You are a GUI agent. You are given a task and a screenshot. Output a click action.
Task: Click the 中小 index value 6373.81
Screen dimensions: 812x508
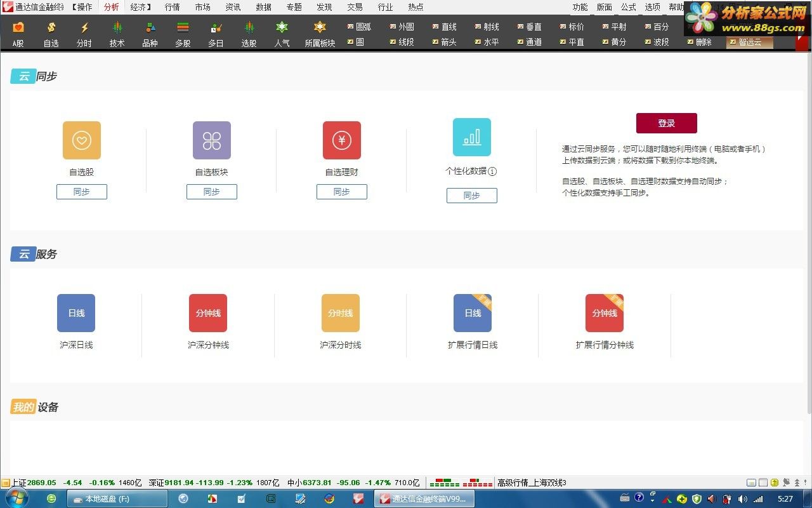(317, 483)
